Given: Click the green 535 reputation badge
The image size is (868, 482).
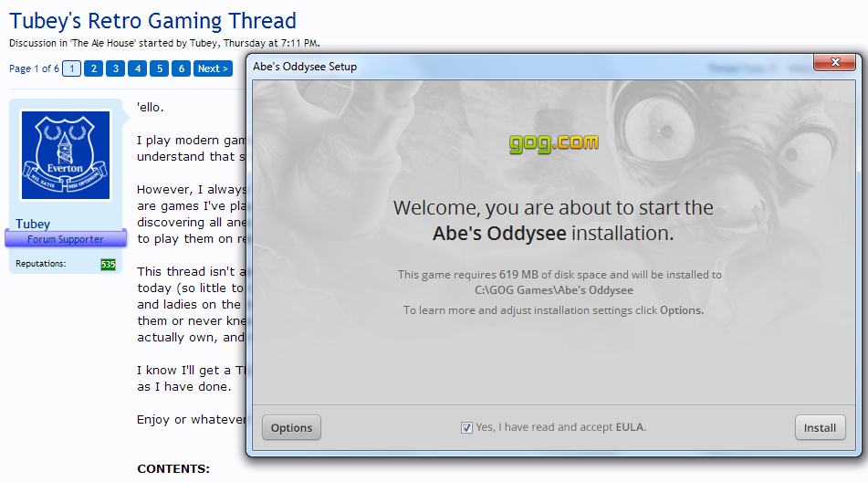Looking at the screenshot, I should click(x=108, y=265).
